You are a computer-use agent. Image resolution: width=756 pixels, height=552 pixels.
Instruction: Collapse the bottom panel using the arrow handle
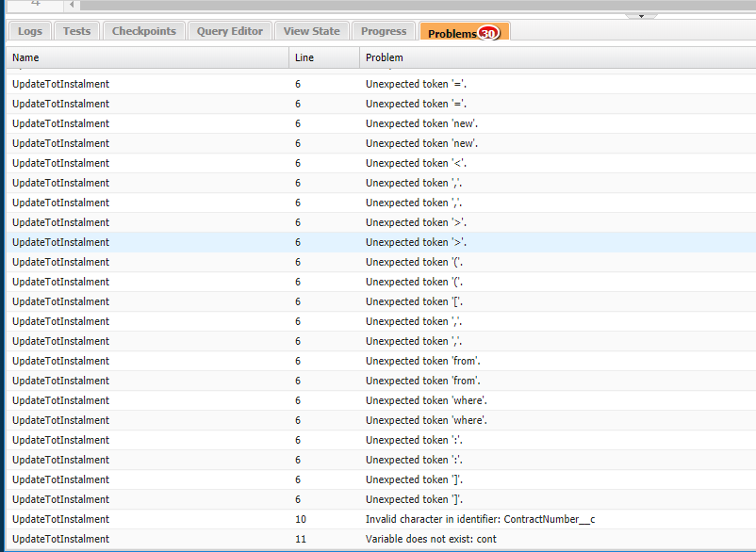click(641, 16)
